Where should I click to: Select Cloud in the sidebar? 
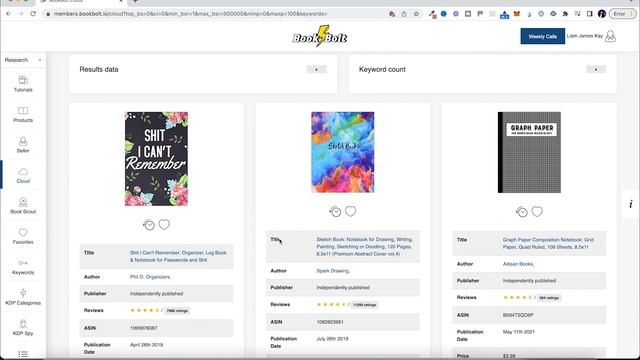click(23, 176)
